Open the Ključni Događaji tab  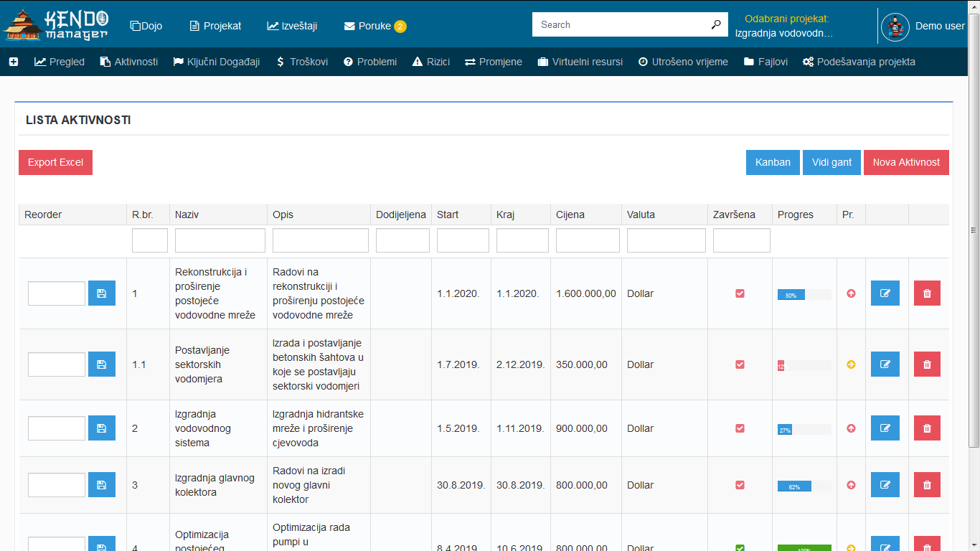216,62
